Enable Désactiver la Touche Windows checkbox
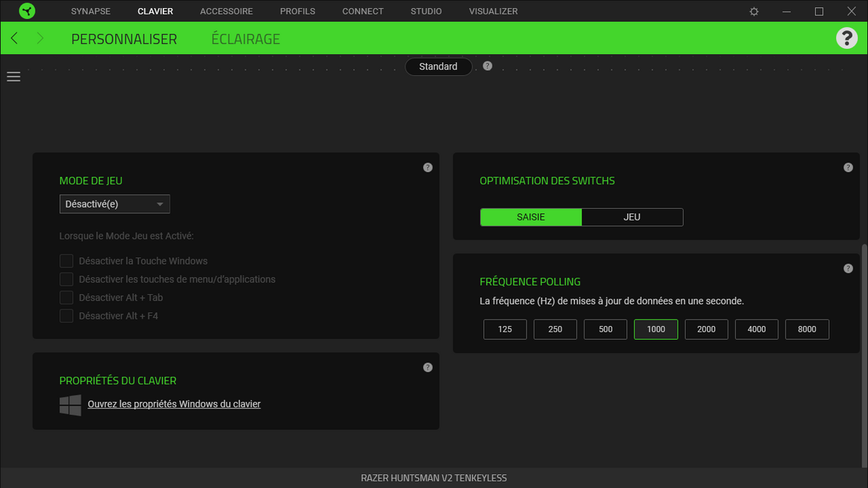The image size is (868, 488). (67, 261)
